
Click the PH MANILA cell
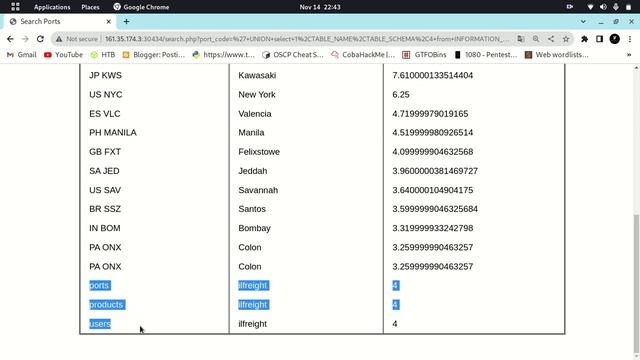pos(113,133)
